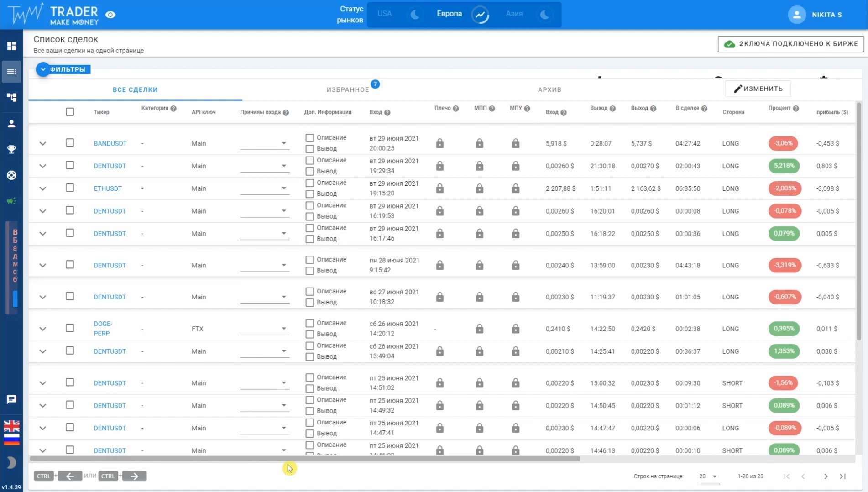Open the ETHUSDT ticker link
The width and height of the screenshot is (868, 492).
(108, 188)
